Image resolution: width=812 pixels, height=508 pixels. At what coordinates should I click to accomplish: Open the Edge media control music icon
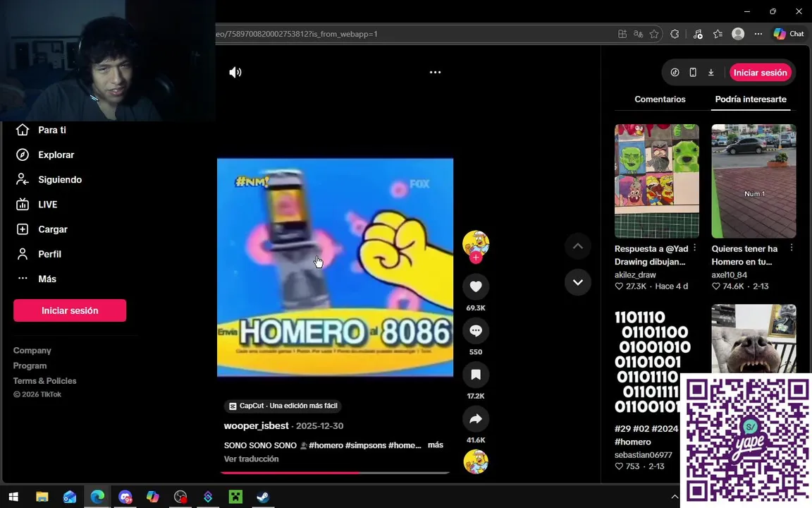coord(698,34)
